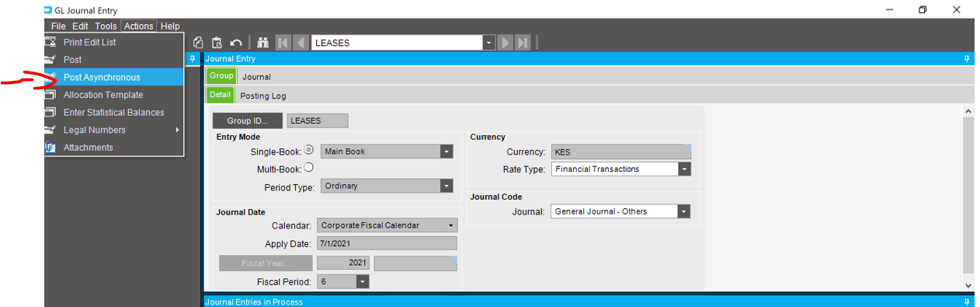
Task: Click pin icon left of Journal Entry header
Action: tap(193, 58)
